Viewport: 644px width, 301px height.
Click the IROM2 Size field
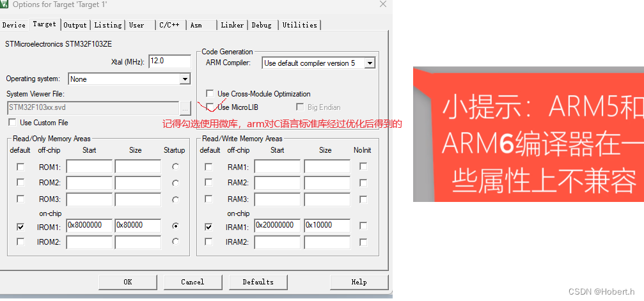click(138, 242)
